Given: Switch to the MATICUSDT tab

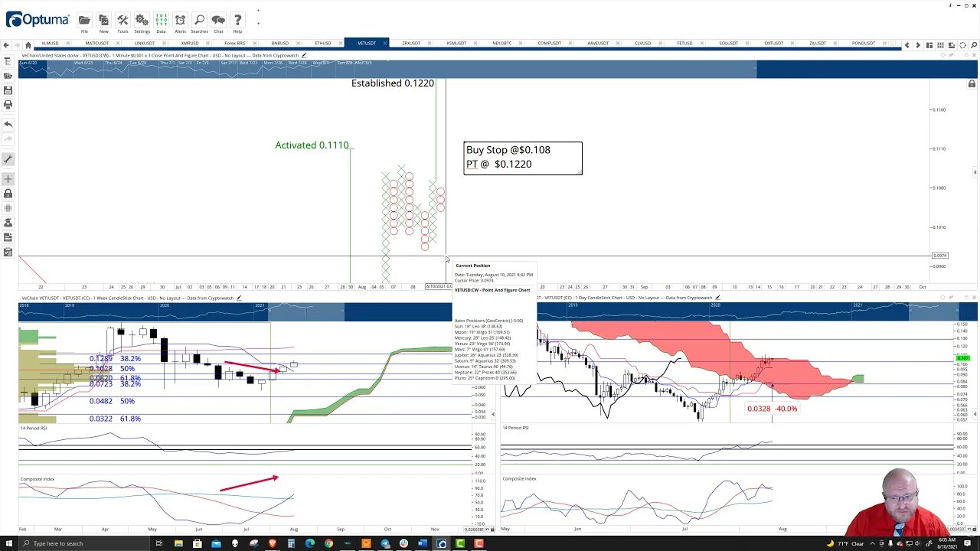Looking at the screenshot, I should (x=97, y=43).
